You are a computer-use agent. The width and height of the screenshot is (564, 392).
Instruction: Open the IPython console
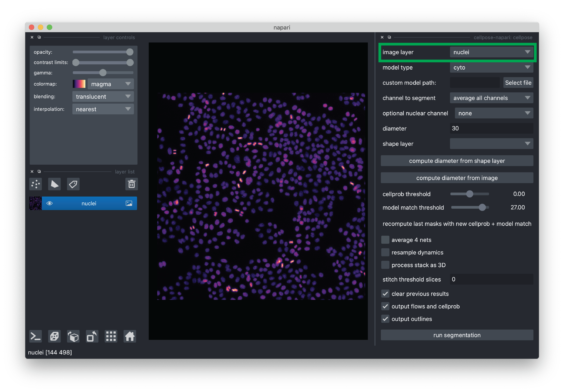pos(36,336)
